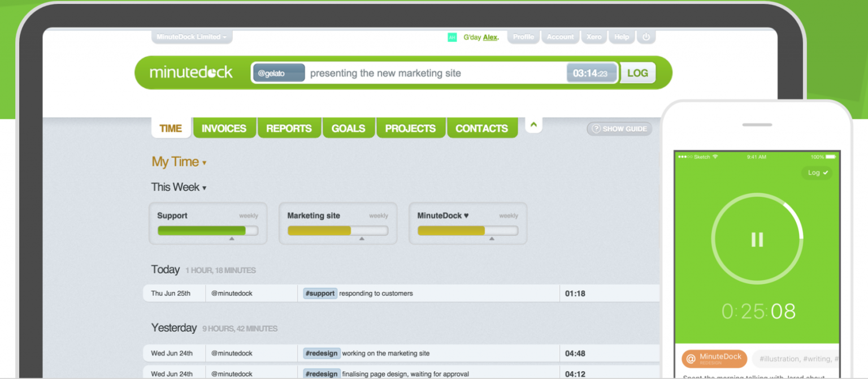Open the MinuteDock Limited company selector
The height and width of the screenshot is (379, 868).
coord(192,36)
